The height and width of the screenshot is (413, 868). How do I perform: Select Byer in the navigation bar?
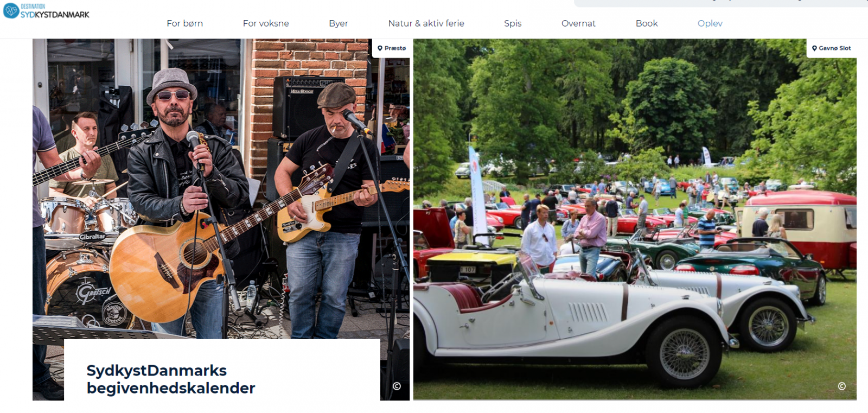pyautogui.click(x=339, y=23)
